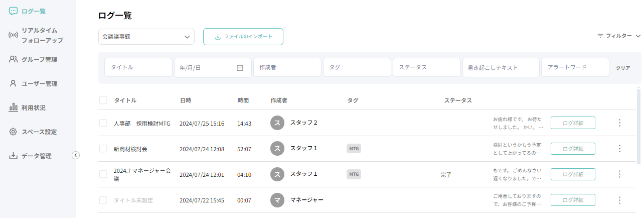Click ログ詳細 for タイトル未設定 row
The image size is (644, 218).
coord(573,200)
